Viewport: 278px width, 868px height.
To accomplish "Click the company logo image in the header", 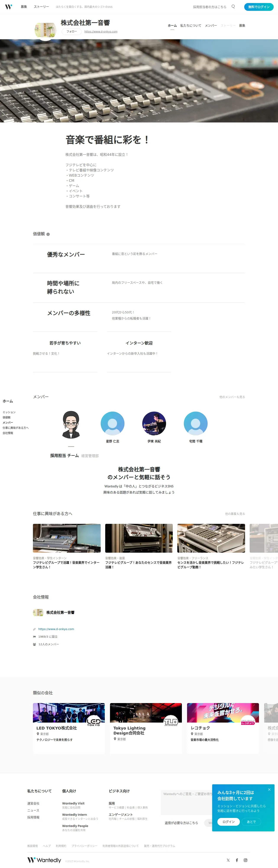I will pyautogui.click(x=45, y=30).
